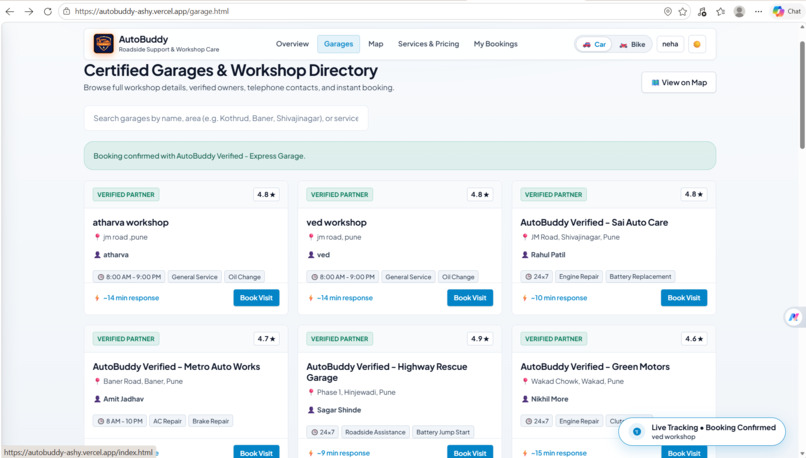Viewport: 806px width, 458px height.
Task: Open browser profile avatar
Action: tap(739, 11)
